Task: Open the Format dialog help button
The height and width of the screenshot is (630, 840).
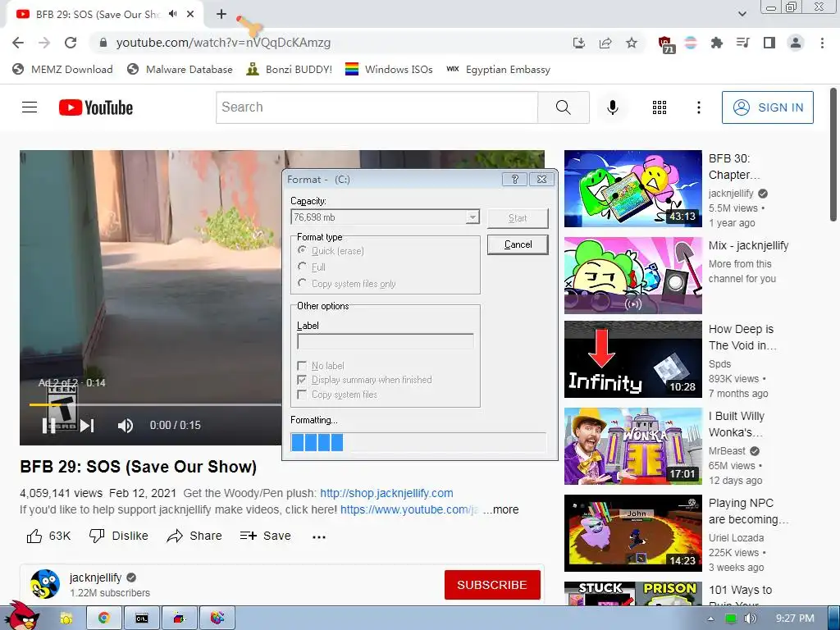Action: (x=514, y=179)
